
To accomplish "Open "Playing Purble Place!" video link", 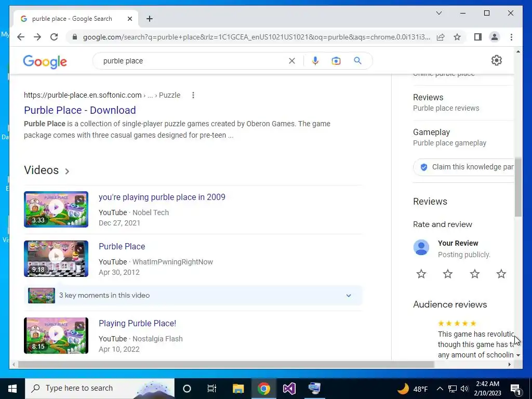I will click(137, 323).
